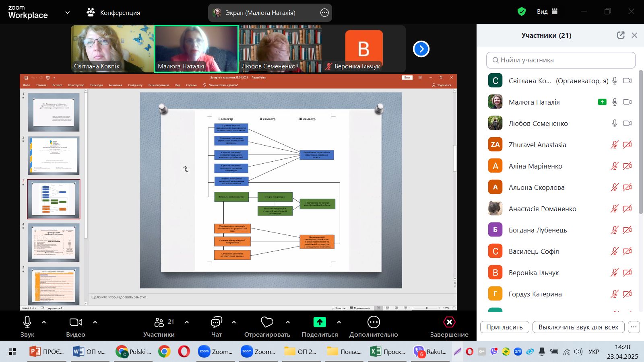Image resolution: width=644 pixels, height=362 pixels.
Task: Expand the audio options chevron
Action: (x=44, y=322)
